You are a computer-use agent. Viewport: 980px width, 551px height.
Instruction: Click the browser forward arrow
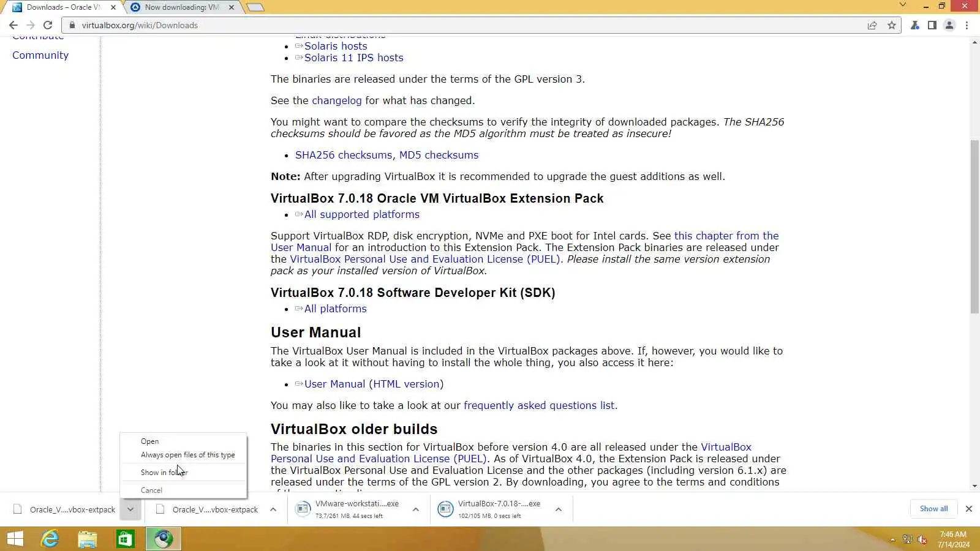[31, 25]
